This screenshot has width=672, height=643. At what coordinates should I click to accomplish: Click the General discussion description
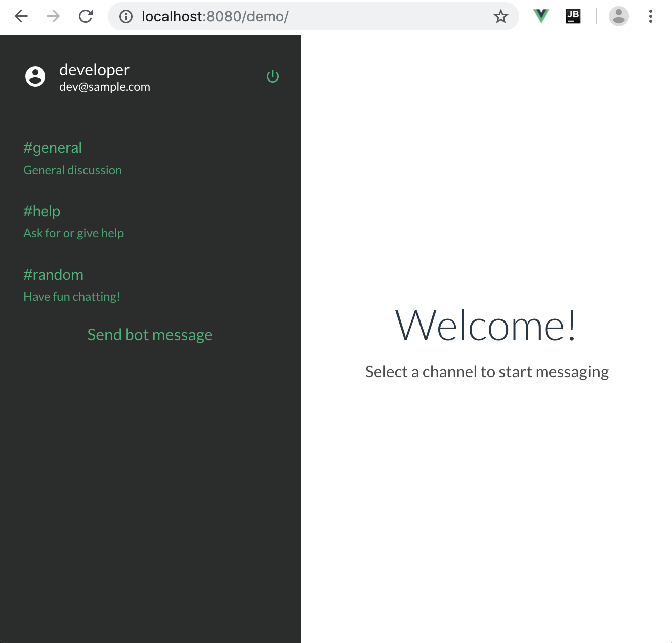(72, 170)
